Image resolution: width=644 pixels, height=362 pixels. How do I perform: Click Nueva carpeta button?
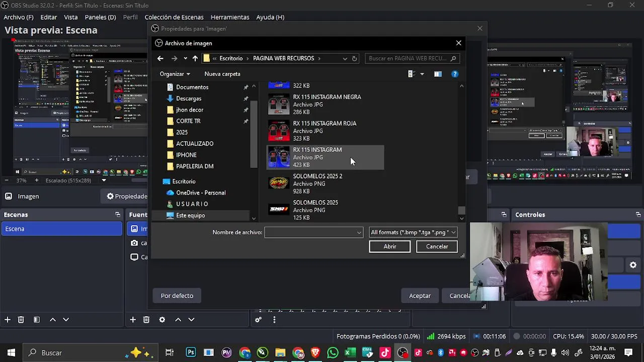222,74
